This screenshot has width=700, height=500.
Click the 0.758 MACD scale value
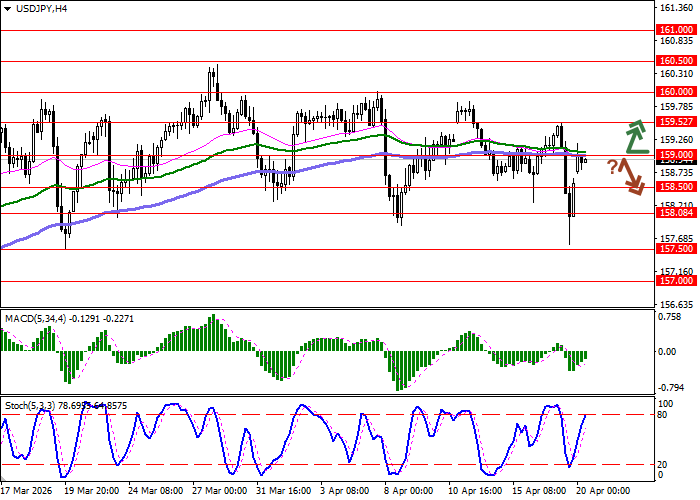(670, 317)
